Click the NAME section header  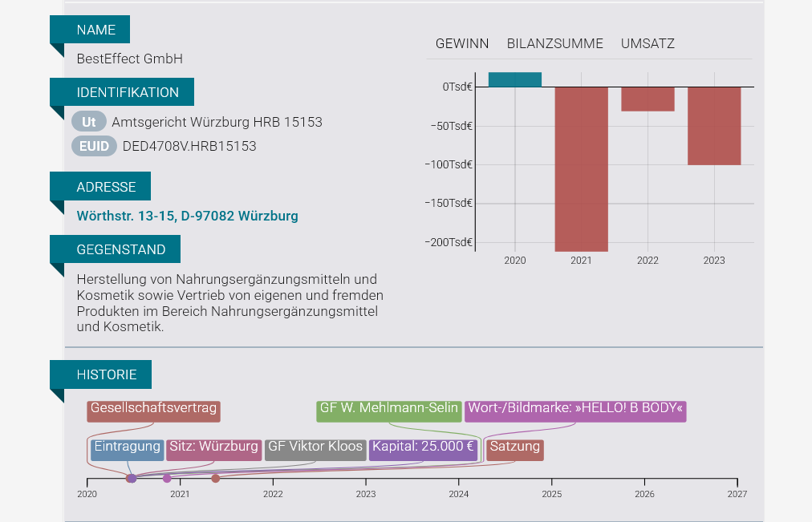90,30
